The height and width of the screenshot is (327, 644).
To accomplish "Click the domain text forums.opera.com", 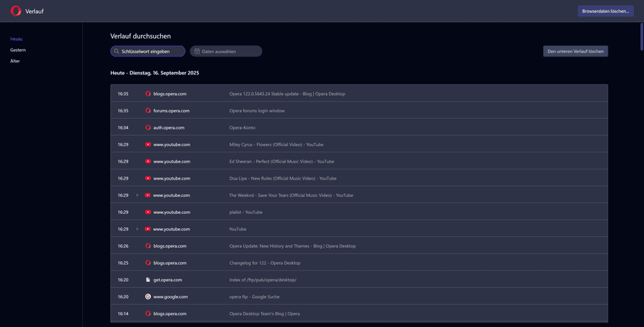I will pyautogui.click(x=171, y=110).
